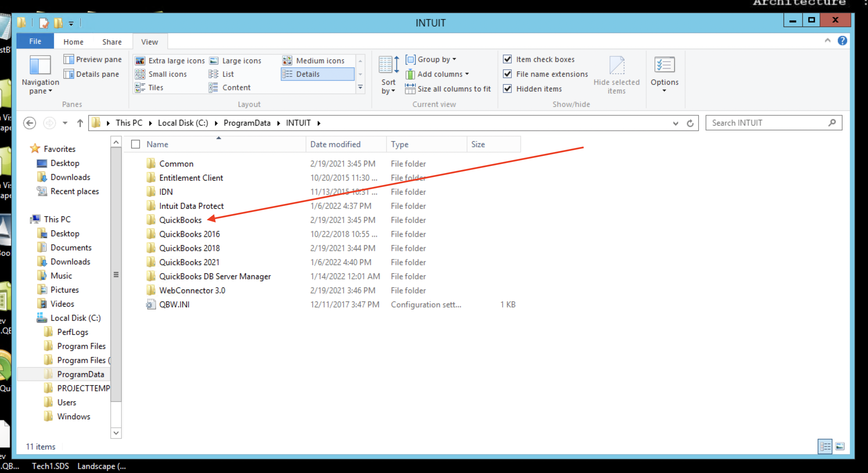The height and width of the screenshot is (473, 868).
Task: Select the Details layout option
Action: [x=317, y=74]
